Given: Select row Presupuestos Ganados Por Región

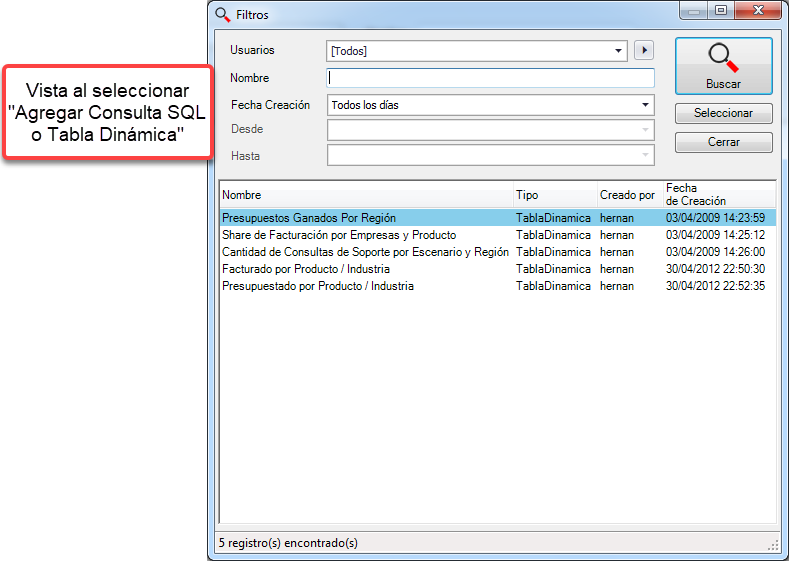Looking at the screenshot, I should (x=498, y=218).
